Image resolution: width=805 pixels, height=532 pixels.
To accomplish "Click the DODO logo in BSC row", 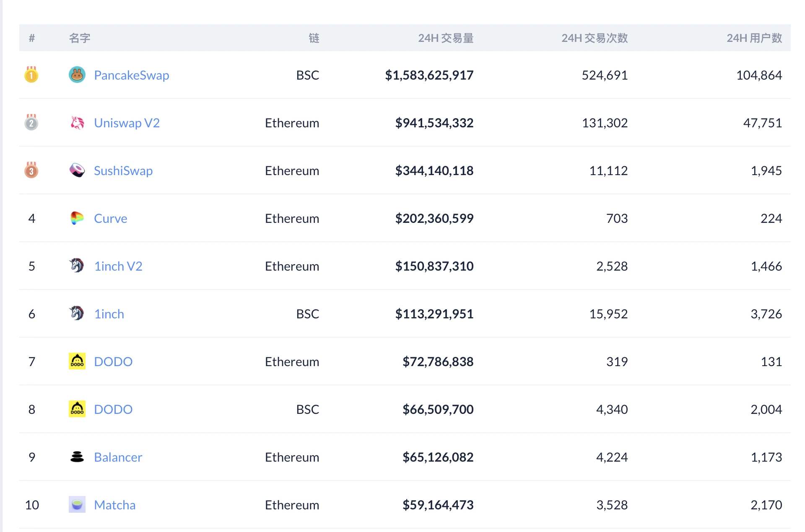I will (77, 409).
